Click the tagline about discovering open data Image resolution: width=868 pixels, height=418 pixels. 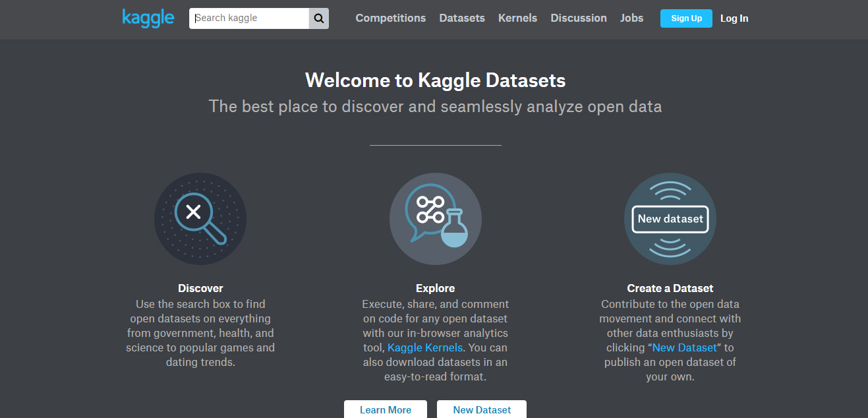click(x=435, y=106)
